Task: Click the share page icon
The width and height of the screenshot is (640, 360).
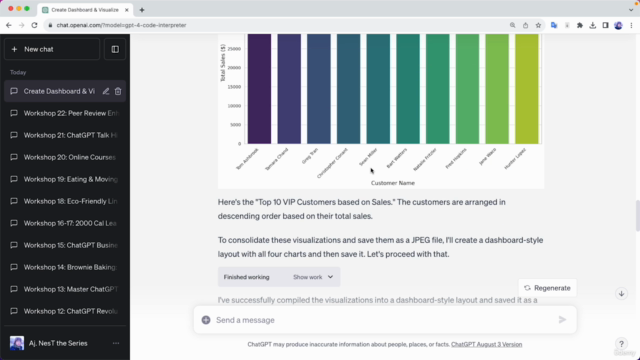Action: (x=525, y=25)
